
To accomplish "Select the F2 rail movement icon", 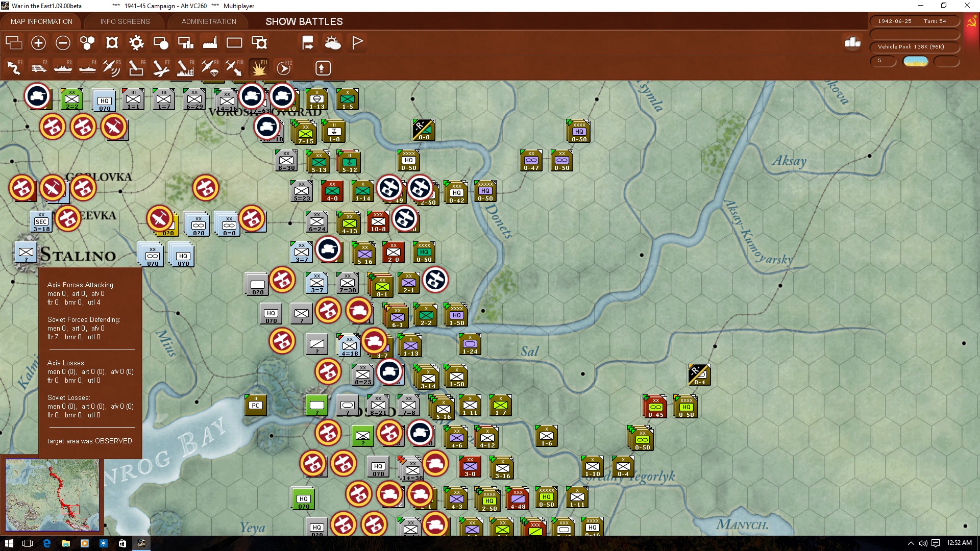I will 38,68.
